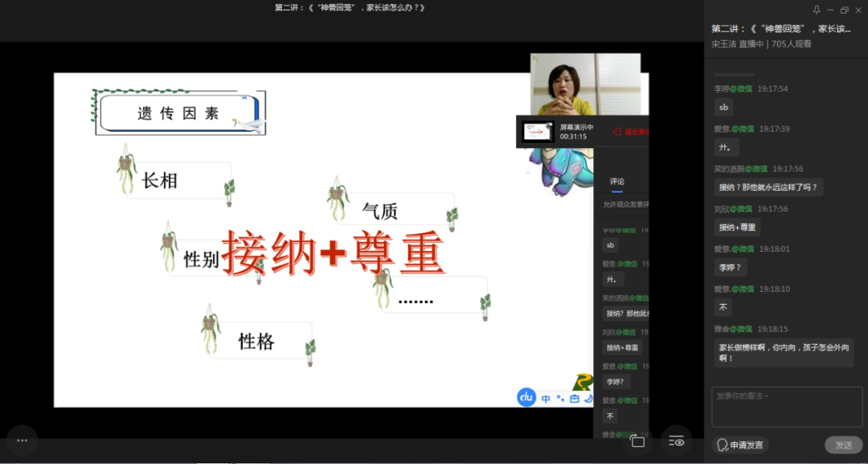
Task: Click the Baidu input method 'du' logo
Action: coord(526,397)
